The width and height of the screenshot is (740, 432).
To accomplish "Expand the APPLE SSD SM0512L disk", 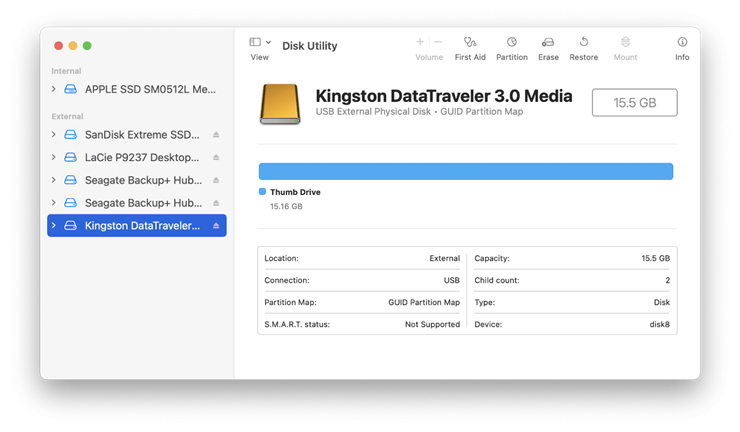I will (x=53, y=89).
